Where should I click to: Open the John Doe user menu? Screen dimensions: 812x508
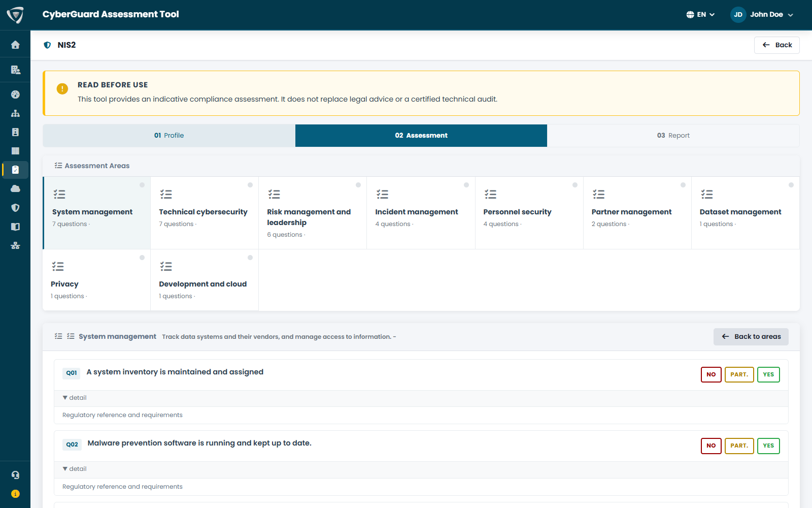coord(762,15)
